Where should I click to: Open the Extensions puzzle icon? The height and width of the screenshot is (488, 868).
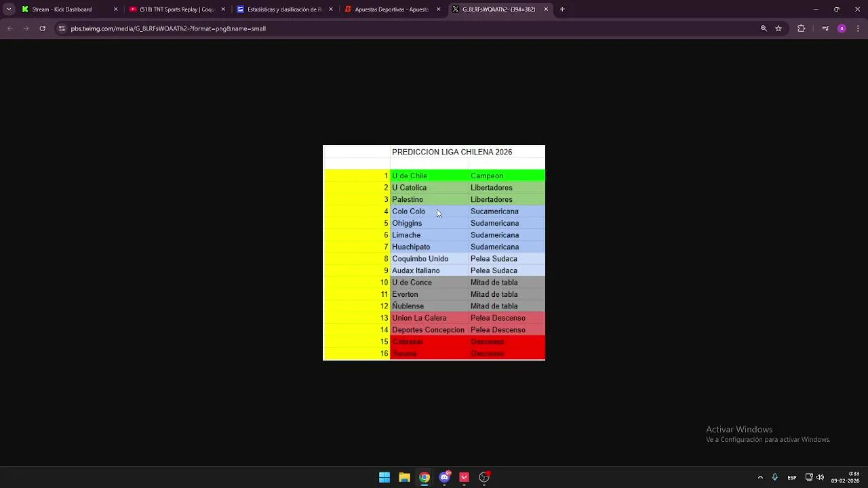click(x=802, y=28)
